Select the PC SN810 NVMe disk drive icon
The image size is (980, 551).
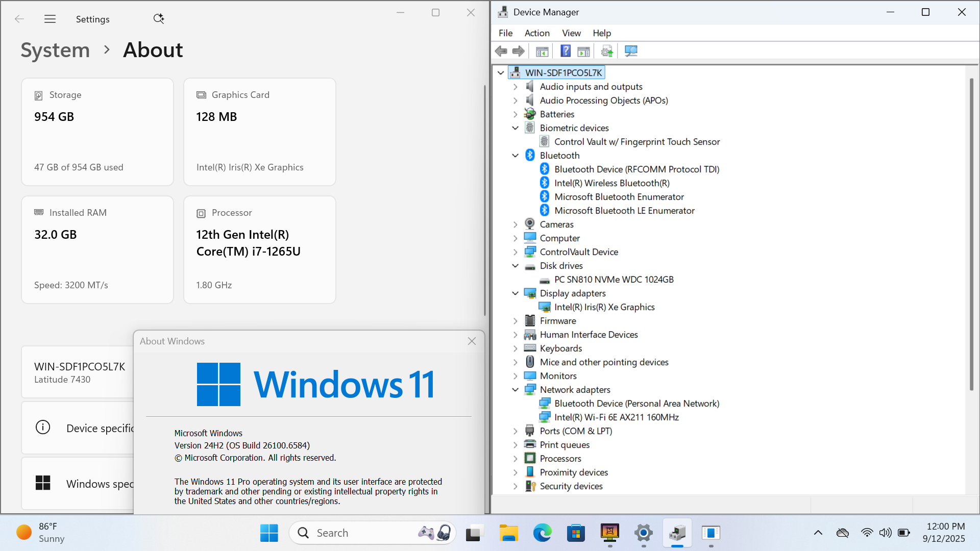[545, 280]
